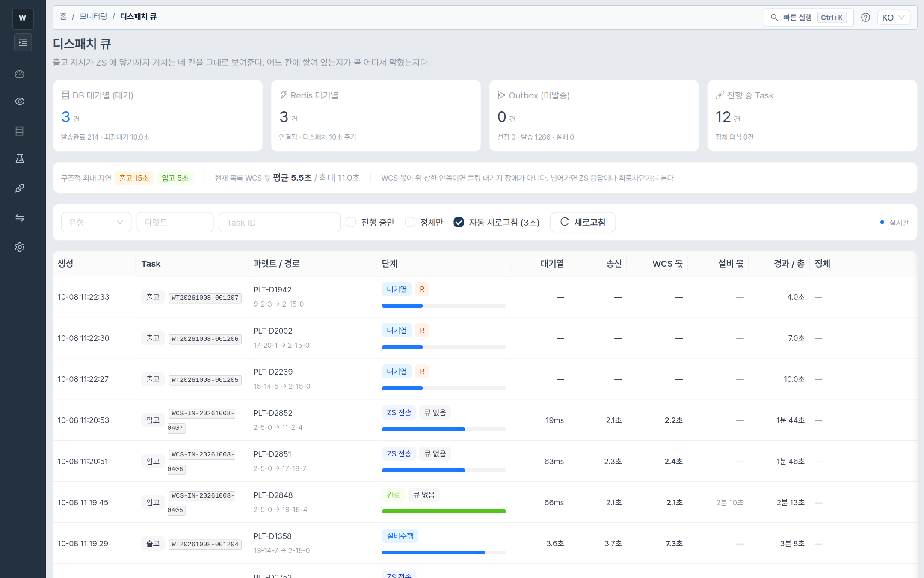
Task: Click the Redis 대기열 lightning icon
Action: tap(283, 95)
